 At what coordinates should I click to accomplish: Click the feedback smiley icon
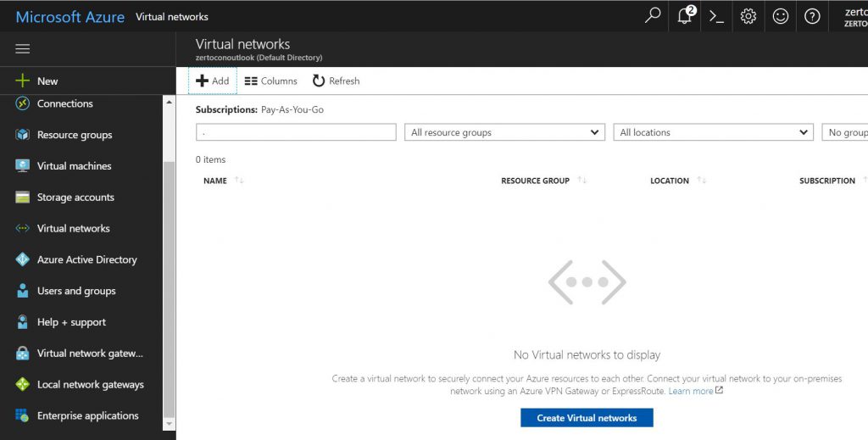(780, 16)
